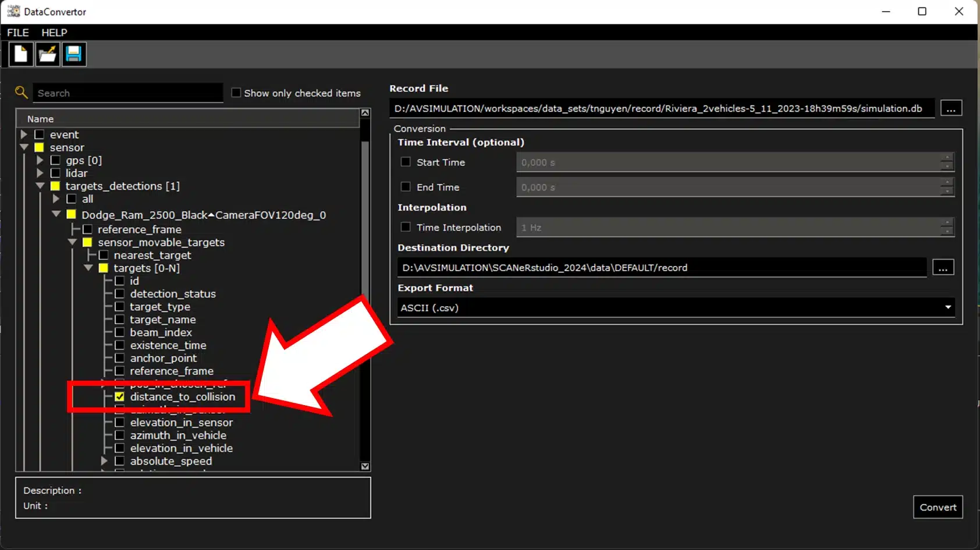Image resolution: width=980 pixels, height=550 pixels.
Task: Open the Export Format ASCII (.csv) dropdown
Action: pyautogui.click(x=676, y=307)
